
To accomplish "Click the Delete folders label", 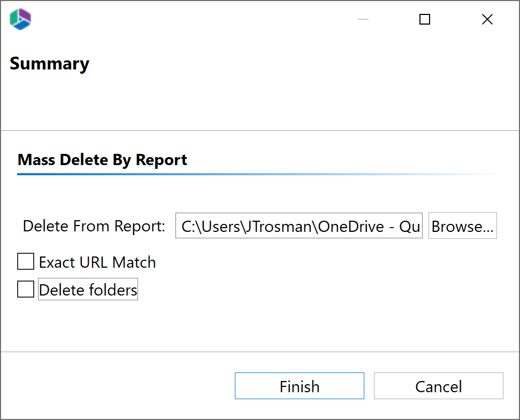I will click(87, 289).
